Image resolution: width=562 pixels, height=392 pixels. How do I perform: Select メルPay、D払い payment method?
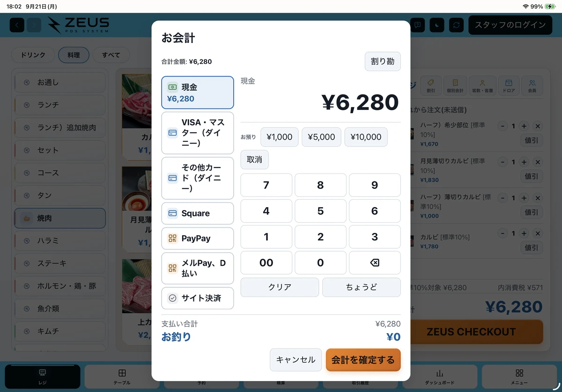[x=198, y=269]
